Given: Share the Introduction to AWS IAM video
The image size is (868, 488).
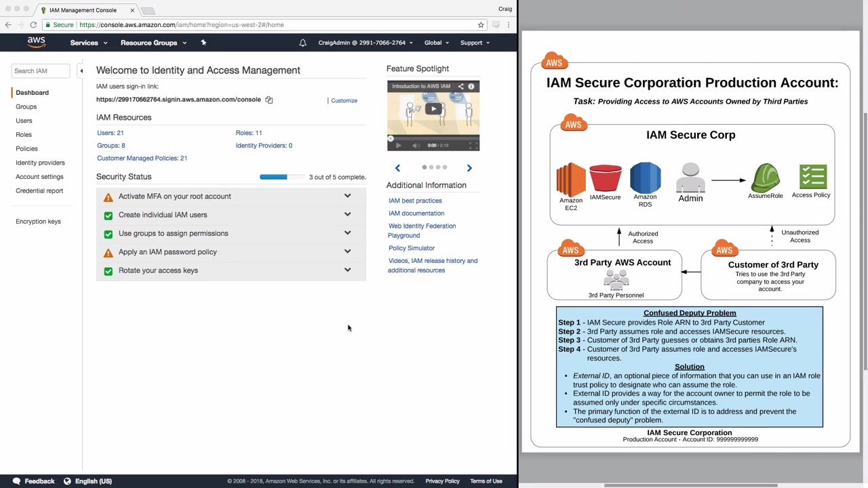Looking at the screenshot, I should tap(460, 87).
